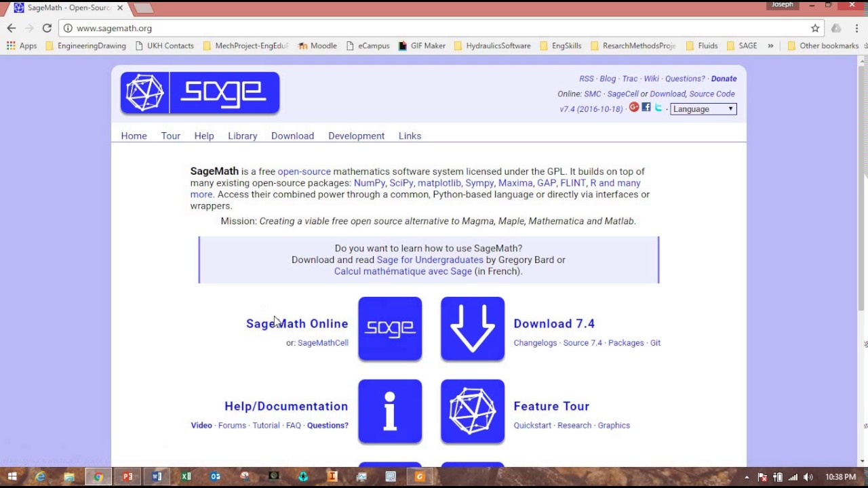Click the RSS link
The height and width of the screenshot is (488, 868).
pos(586,79)
